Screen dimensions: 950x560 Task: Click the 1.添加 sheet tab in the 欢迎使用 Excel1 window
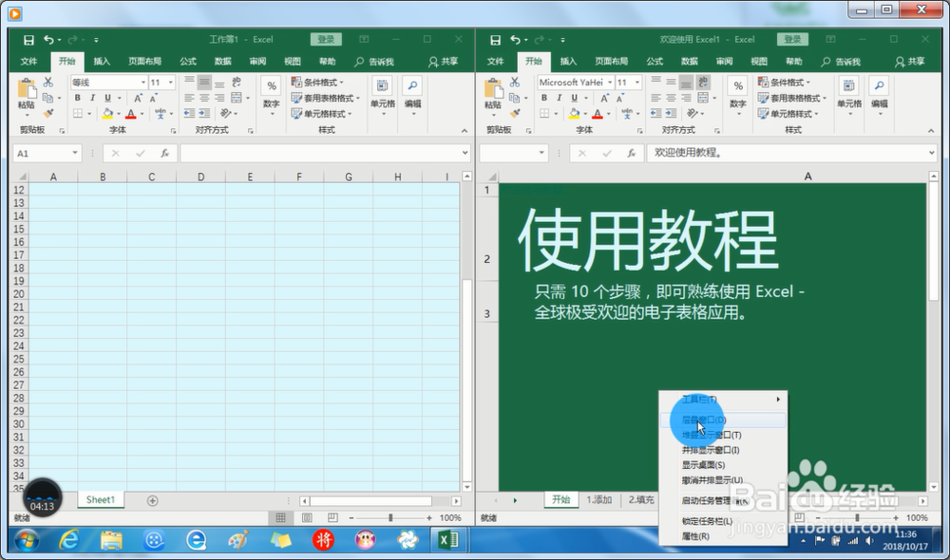point(599,499)
